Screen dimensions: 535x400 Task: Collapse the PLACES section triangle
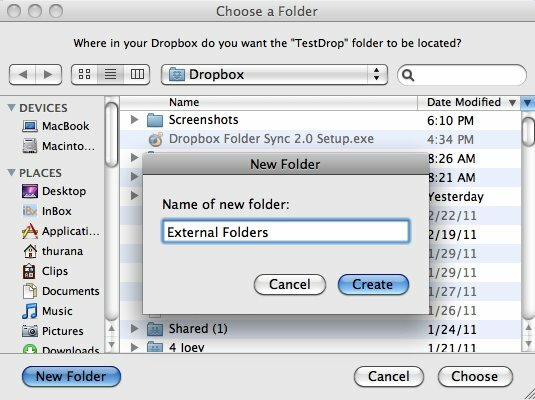click(x=11, y=172)
